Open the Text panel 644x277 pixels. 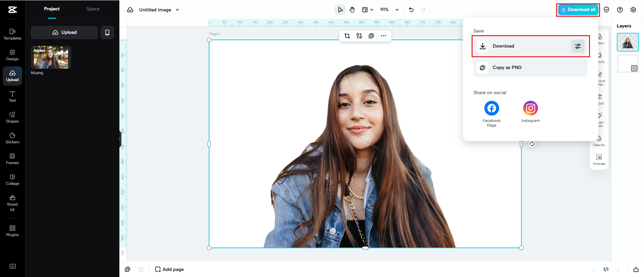[12, 96]
